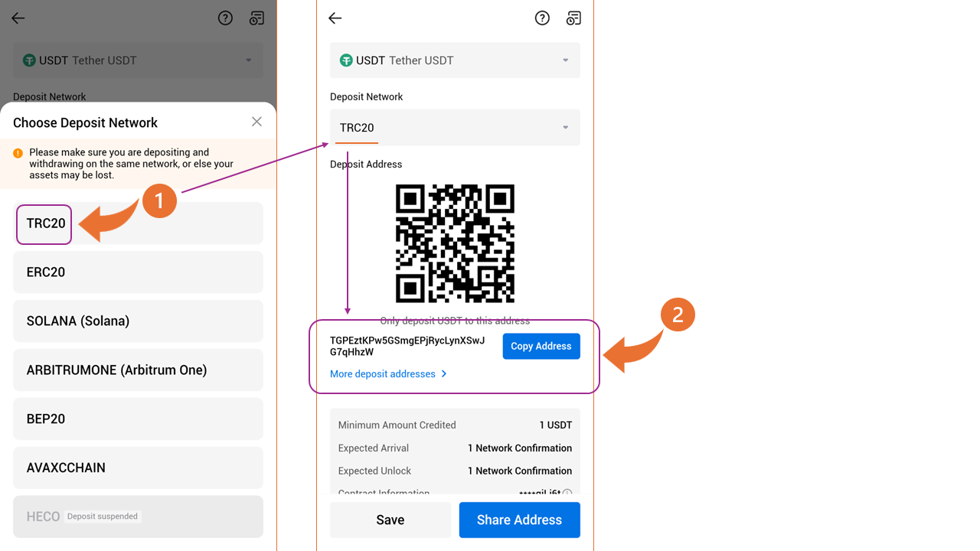Click Choose Deposit Network heading
This screenshot has height=551, width=980.
click(85, 122)
